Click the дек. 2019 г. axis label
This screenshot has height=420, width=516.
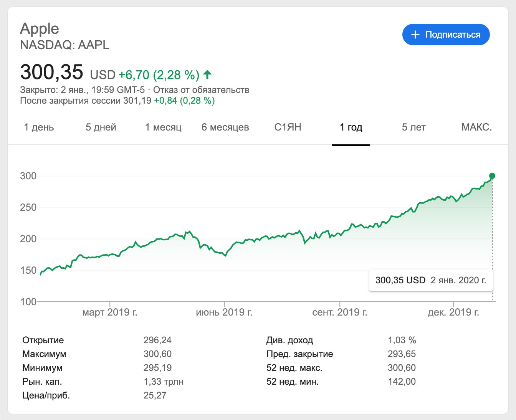[453, 312]
